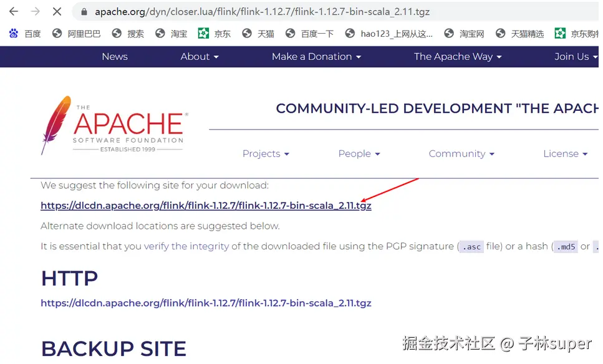Expand the Join Us dropdown
603x364 pixels.
point(576,57)
